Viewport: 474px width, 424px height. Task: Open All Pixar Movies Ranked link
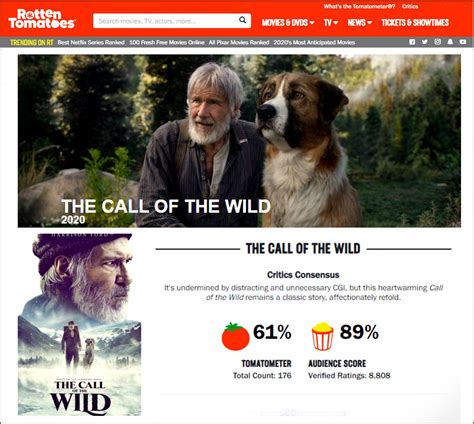point(239,42)
